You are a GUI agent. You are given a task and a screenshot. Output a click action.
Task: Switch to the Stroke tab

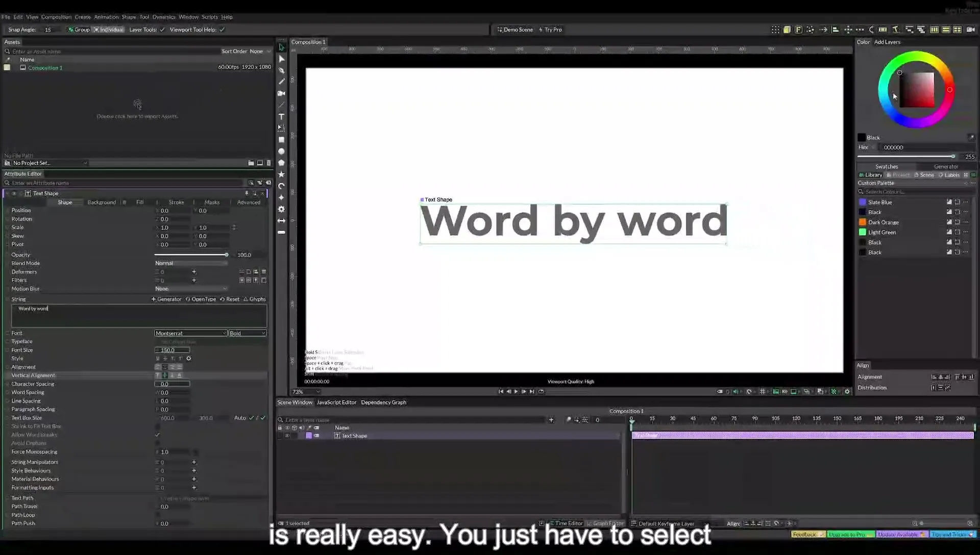(176, 203)
